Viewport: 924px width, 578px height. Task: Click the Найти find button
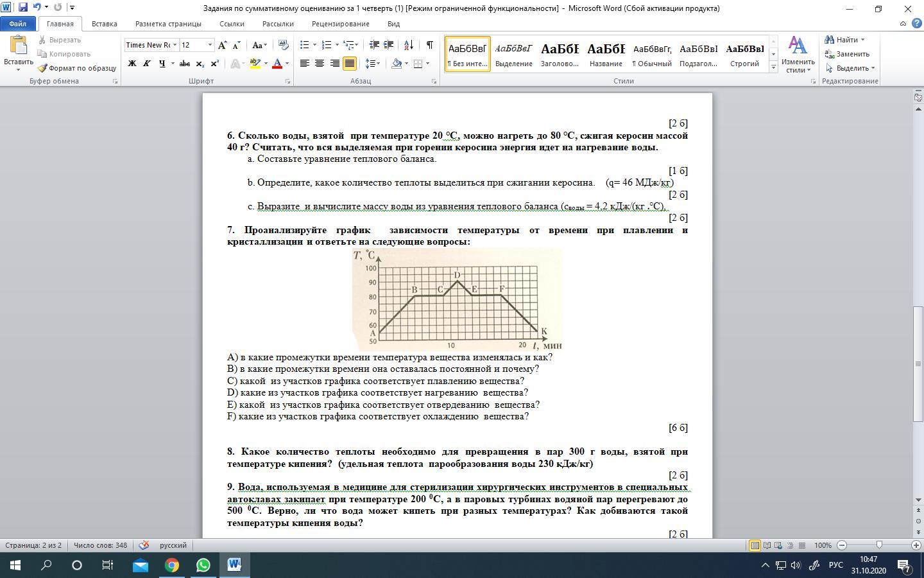(846, 40)
